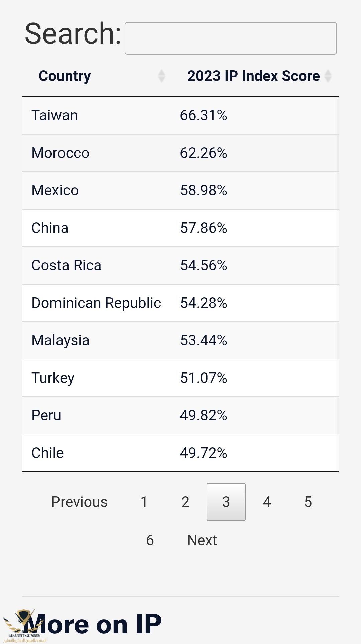Sort by 2023 IP Index Score arrows
361x644 pixels.
(x=328, y=76)
